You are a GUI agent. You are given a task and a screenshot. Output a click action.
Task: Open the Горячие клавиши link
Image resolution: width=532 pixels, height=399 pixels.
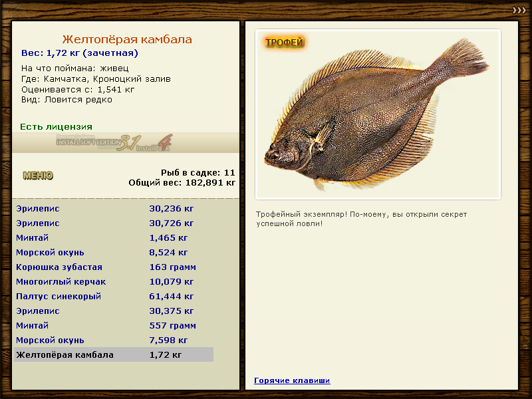tap(292, 380)
